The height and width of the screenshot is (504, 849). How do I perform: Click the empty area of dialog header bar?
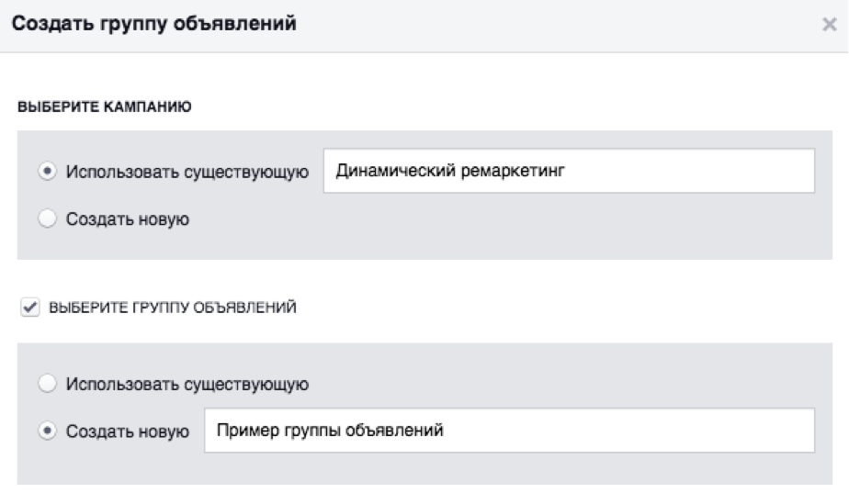551,25
